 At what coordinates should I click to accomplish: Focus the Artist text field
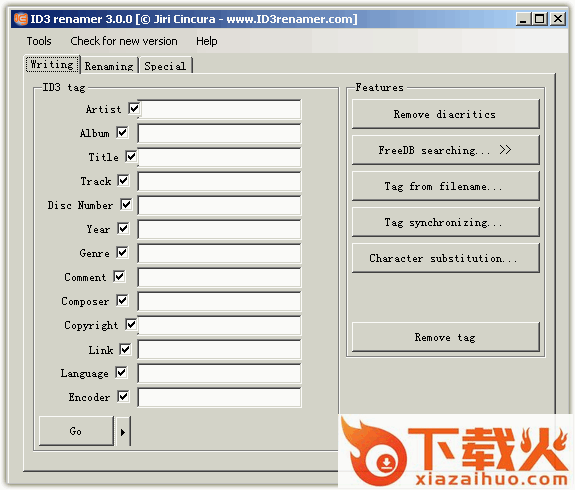tap(219, 109)
